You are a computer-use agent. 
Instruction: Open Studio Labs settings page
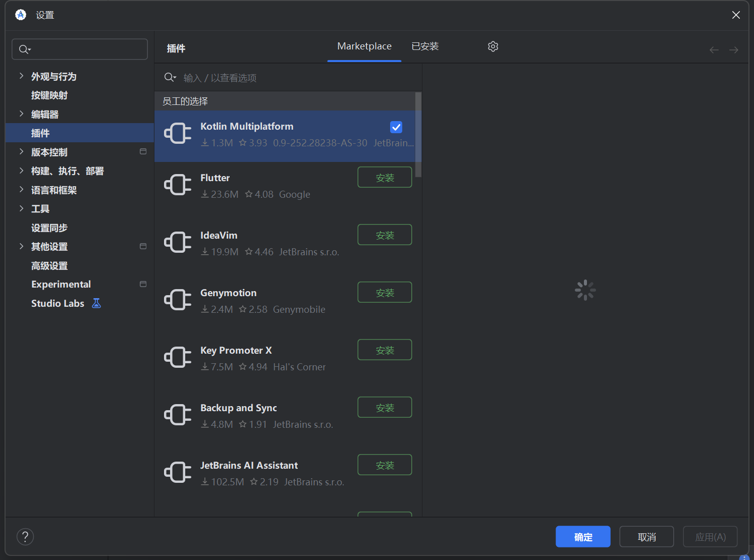click(58, 303)
